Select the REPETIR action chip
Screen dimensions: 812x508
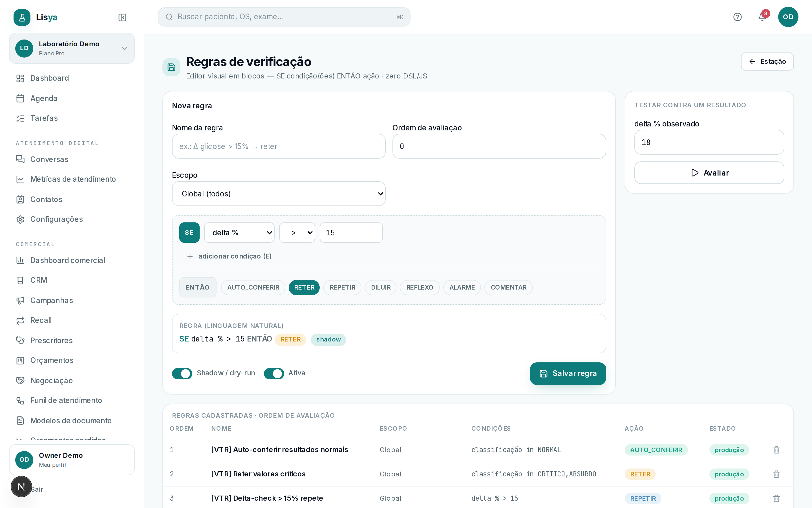(342, 288)
